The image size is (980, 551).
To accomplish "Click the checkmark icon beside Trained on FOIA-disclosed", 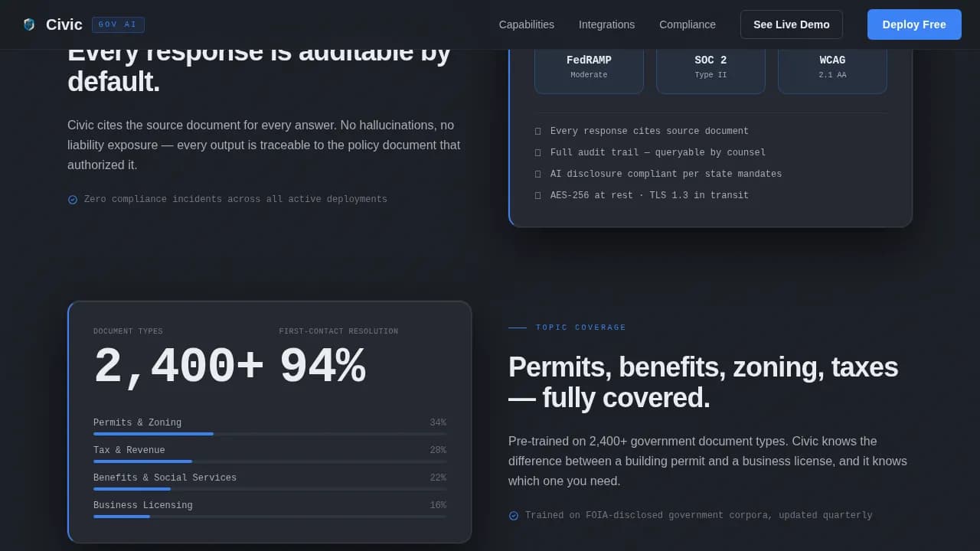I will click(x=514, y=516).
